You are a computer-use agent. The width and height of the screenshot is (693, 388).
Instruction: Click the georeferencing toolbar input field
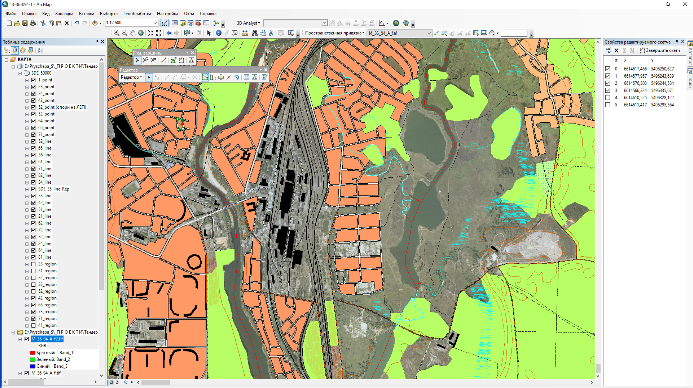[x=514, y=33]
